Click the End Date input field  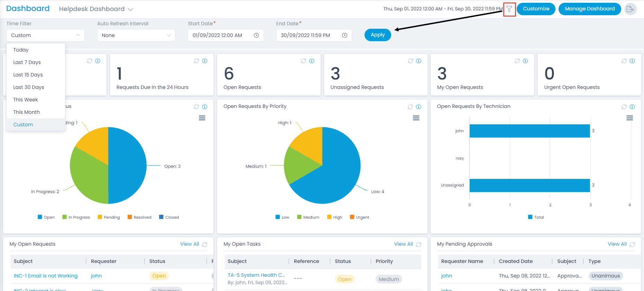[x=314, y=35]
